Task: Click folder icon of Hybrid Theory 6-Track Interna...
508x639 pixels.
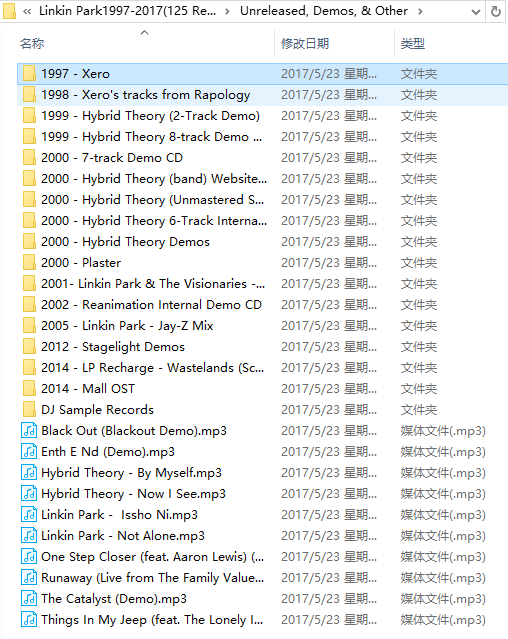Action: [x=29, y=220]
